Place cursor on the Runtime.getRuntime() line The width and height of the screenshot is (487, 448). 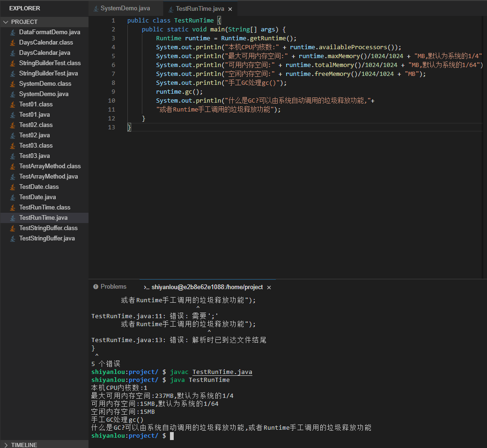(226, 38)
